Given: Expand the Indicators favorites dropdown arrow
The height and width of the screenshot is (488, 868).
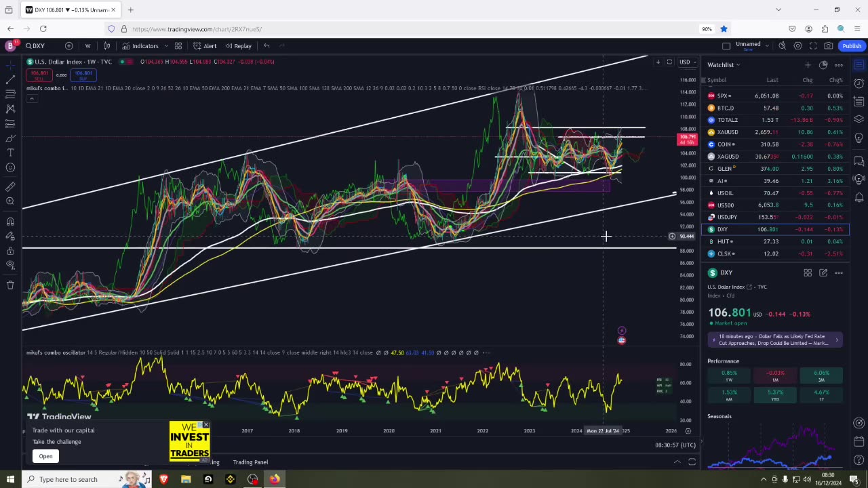Looking at the screenshot, I should tap(165, 46).
